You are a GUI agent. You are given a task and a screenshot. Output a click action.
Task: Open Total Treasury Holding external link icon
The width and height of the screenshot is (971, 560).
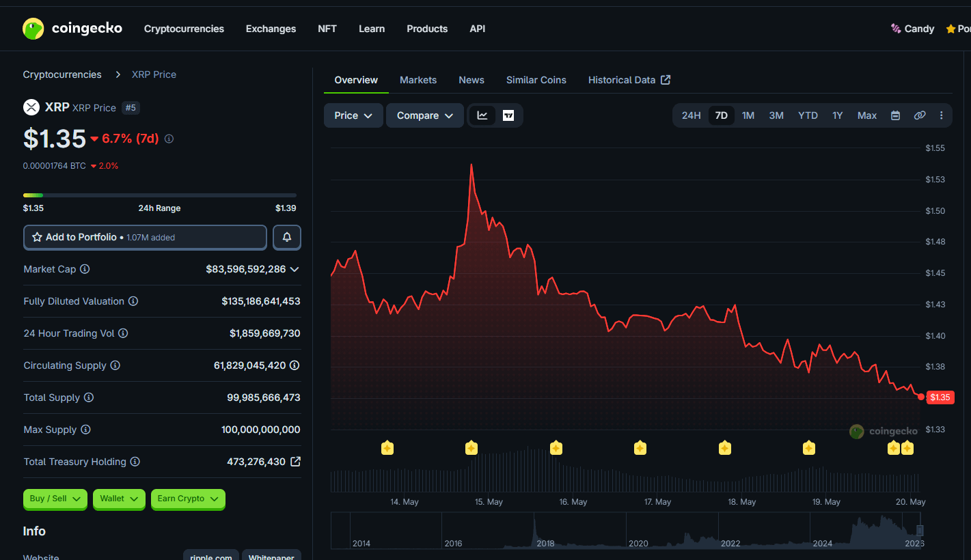coord(295,462)
